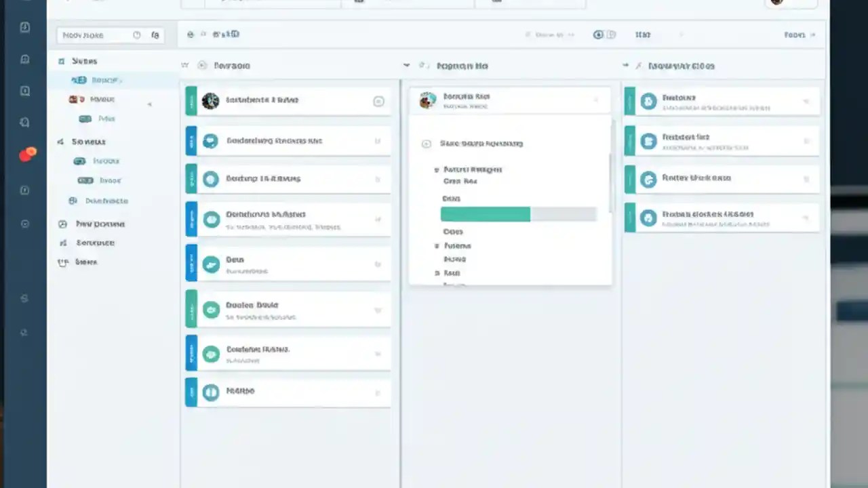Screen dimensions: 868x488
Task: Select the circular avatar on the first task card
Action: (x=210, y=100)
